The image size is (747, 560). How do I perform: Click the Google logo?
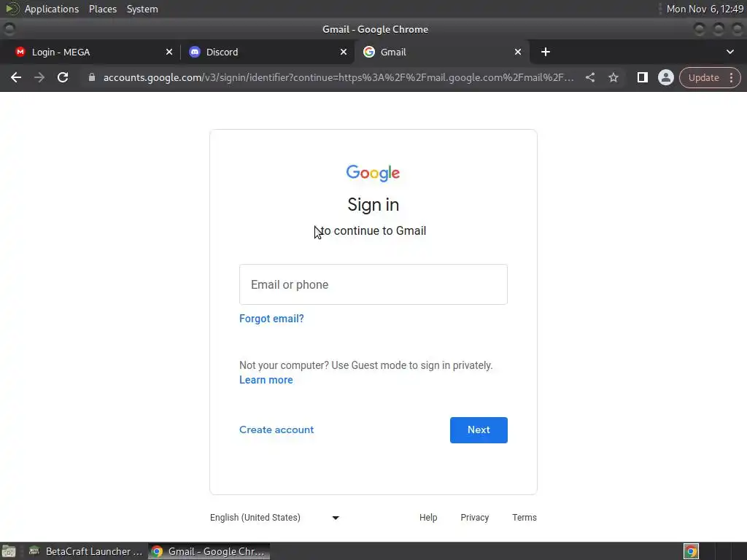tap(373, 174)
